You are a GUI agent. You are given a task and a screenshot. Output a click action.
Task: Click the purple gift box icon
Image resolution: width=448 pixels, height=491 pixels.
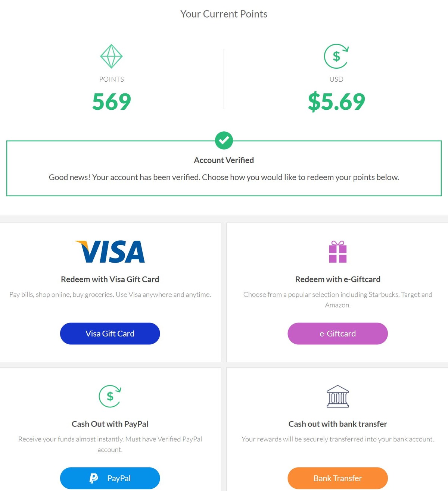pos(337,252)
